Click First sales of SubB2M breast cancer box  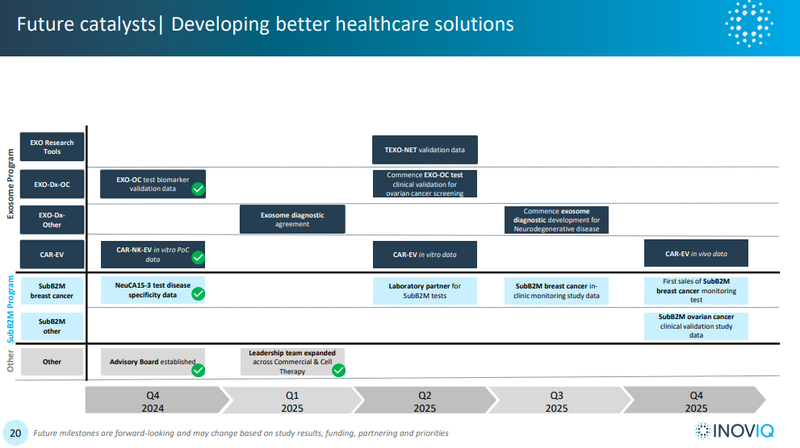click(696, 291)
